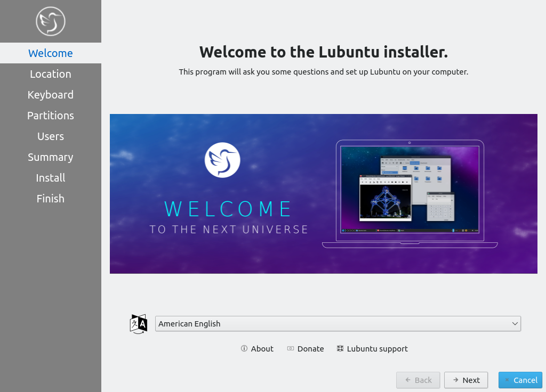Open the American English language dropdown
Image resolution: width=546 pixels, height=392 pixels.
click(338, 324)
